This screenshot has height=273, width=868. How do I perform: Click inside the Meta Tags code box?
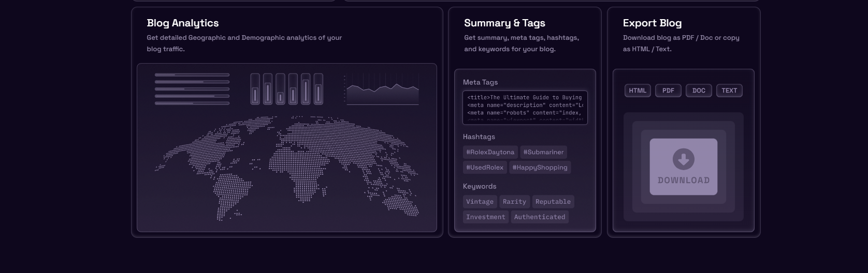click(525, 108)
